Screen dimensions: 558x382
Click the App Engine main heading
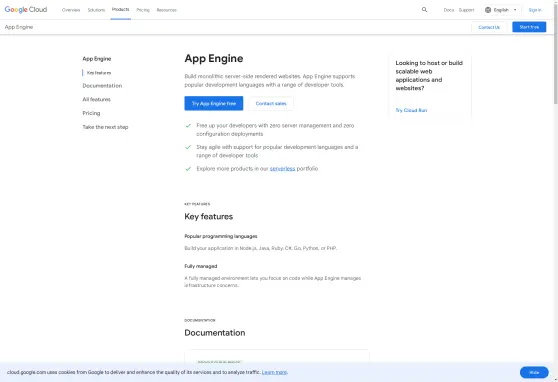click(x=214, y=58)
